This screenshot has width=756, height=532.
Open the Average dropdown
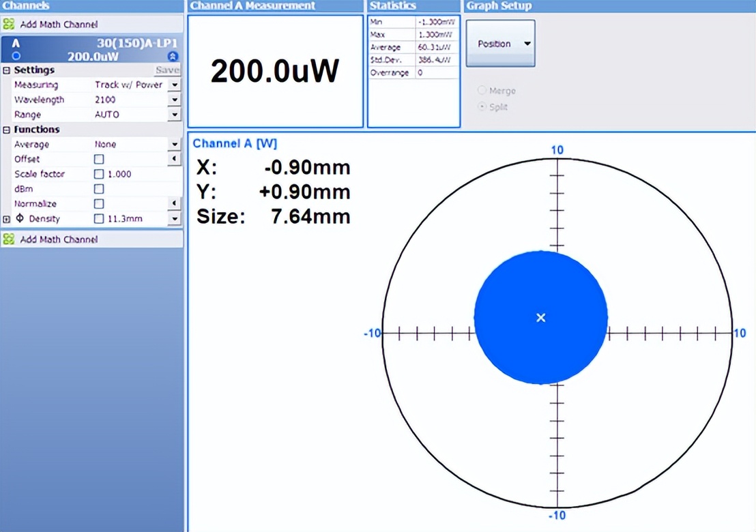(x=175, y=144)
